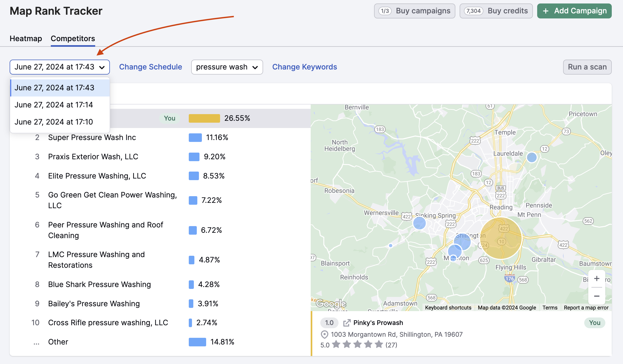This screenshot has height=364, width=623.
Task: Click the Run a scan button
Action: (587, 67)
